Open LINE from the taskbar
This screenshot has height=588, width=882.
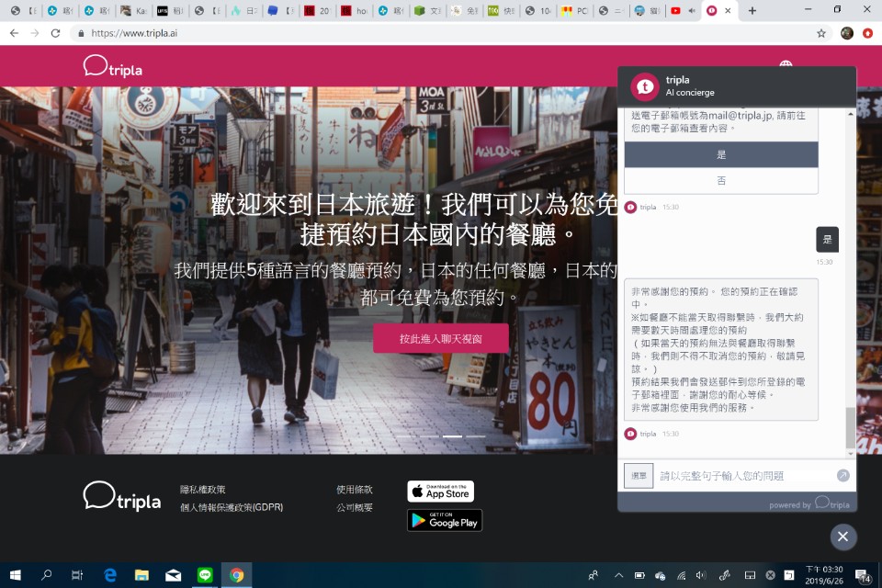[205, 575]
